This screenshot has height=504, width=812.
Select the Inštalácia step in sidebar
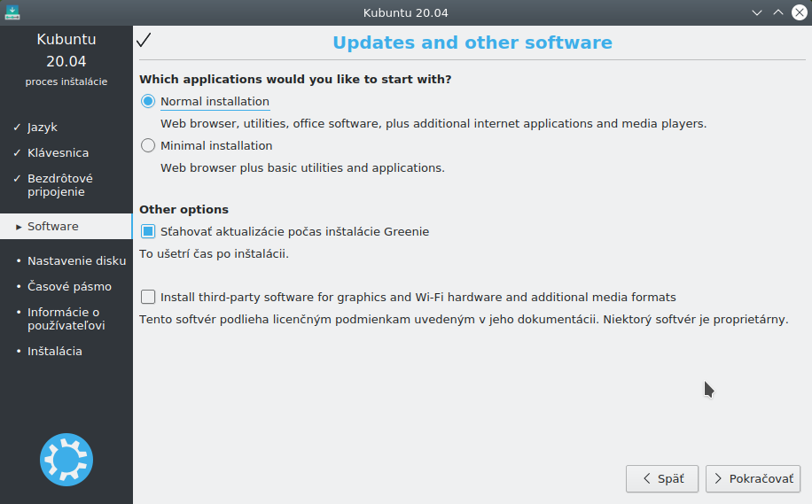[x=54, y=352]
